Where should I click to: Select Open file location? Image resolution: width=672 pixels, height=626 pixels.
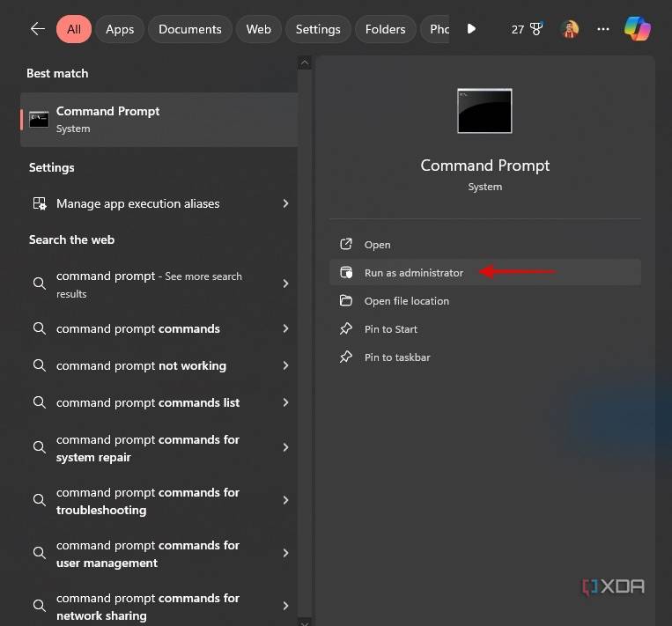(x=485, y=301)
